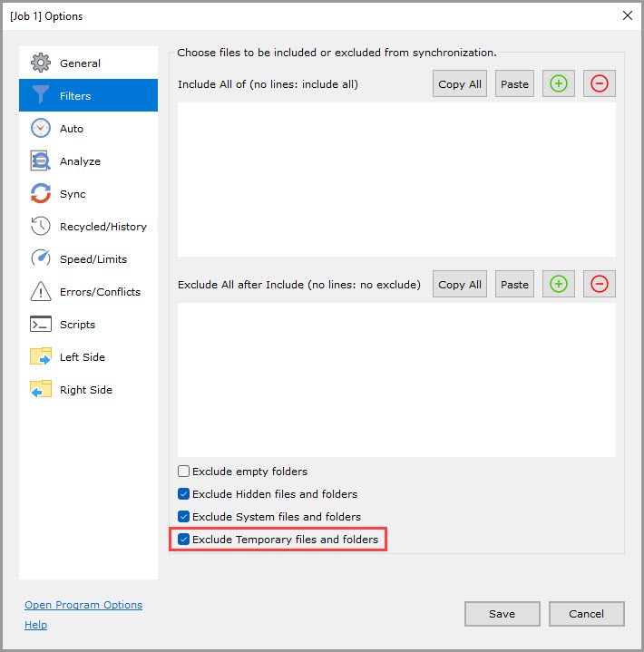Open the Speed/Limits section
Image resolution: width=644 pixels, height=652 pixels.
93,259
